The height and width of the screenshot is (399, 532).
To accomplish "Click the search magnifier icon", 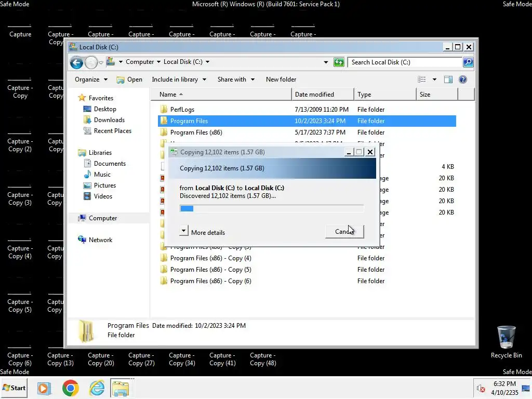I will (468, 62).
